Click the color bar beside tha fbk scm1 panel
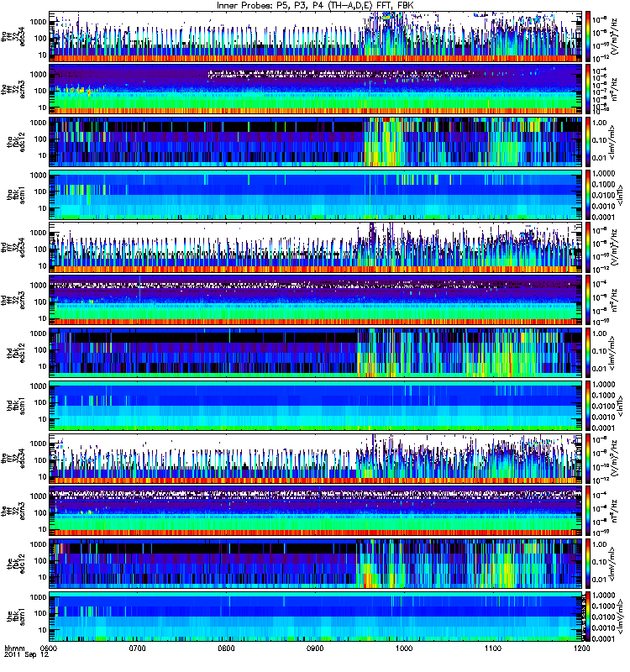Viewport: 630px width, 672px height. coord(588,195)
